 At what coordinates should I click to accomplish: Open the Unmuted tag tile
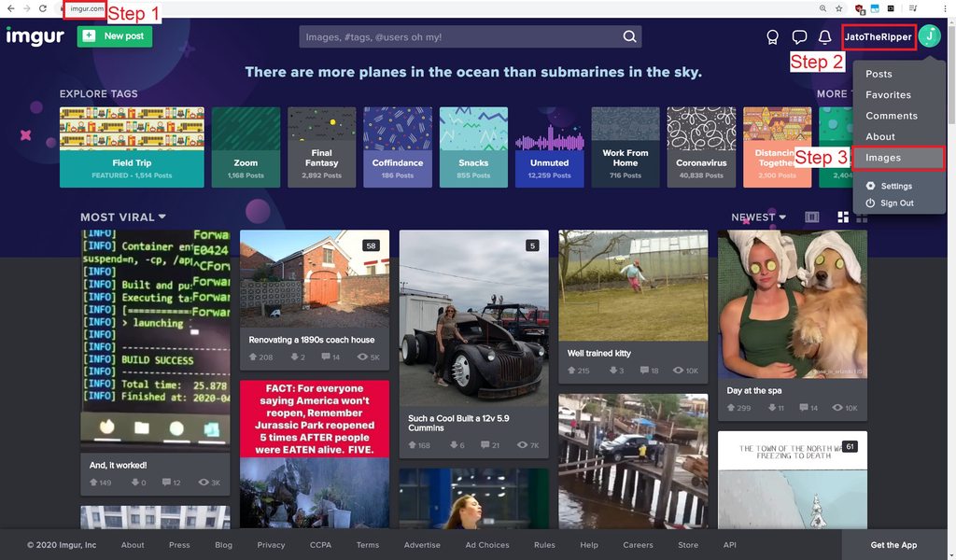pyautogui.click(x=549, y=147)
